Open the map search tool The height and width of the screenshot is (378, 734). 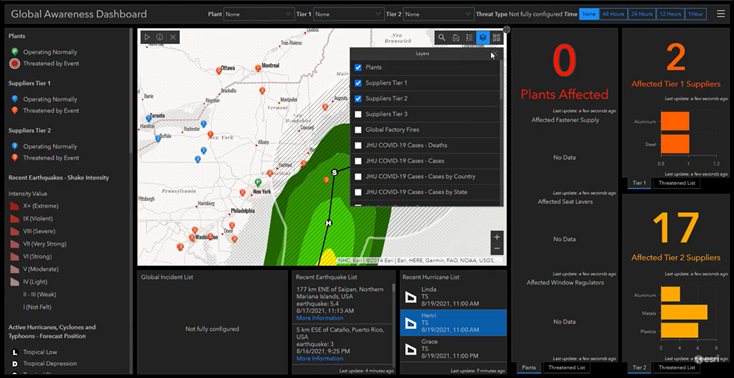[x=441, y=38]
